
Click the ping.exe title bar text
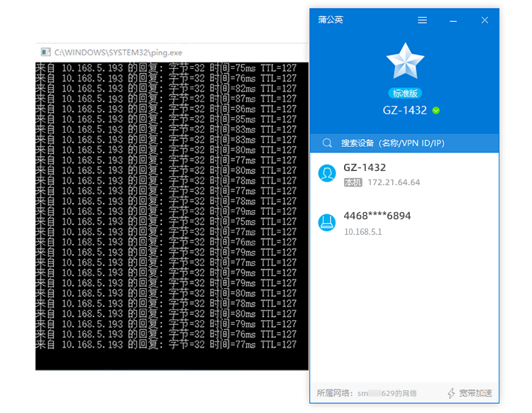118,53
